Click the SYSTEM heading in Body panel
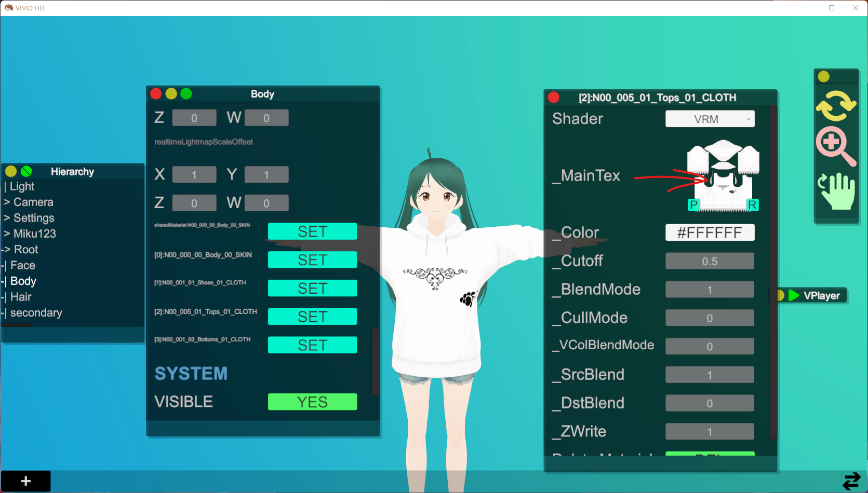Screen dimensions: 868x493 [191, 374]
